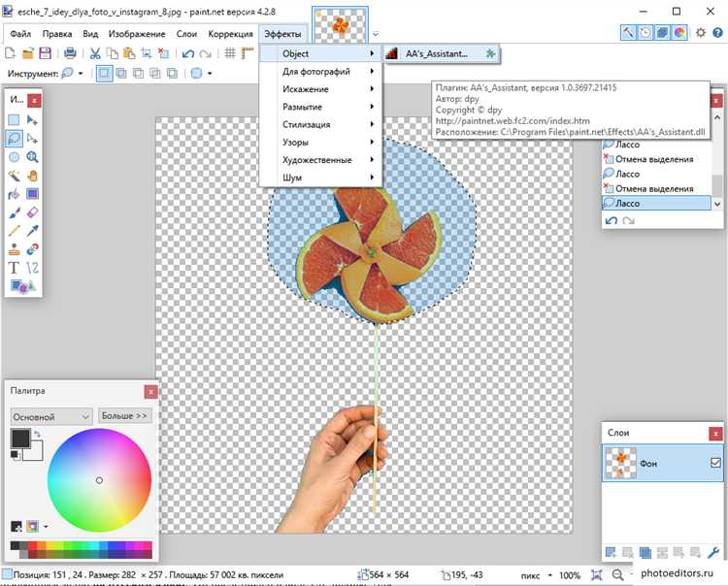This screenshot has width=728, height=586.
Task: Select the Text tool
Action: click(15, 267)
